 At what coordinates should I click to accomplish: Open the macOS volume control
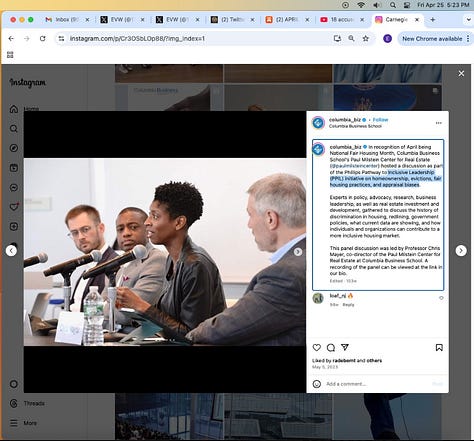click(377, 5)
